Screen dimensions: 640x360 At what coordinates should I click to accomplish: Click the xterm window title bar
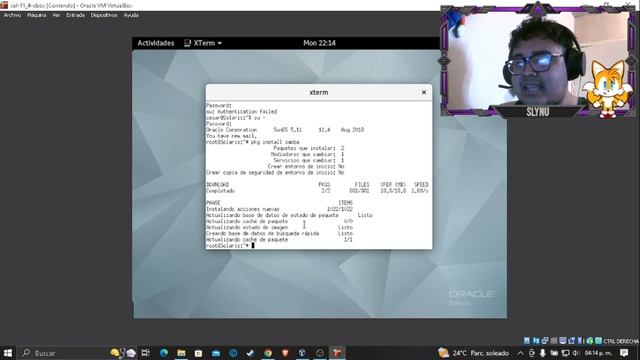[x=319, y=92]
